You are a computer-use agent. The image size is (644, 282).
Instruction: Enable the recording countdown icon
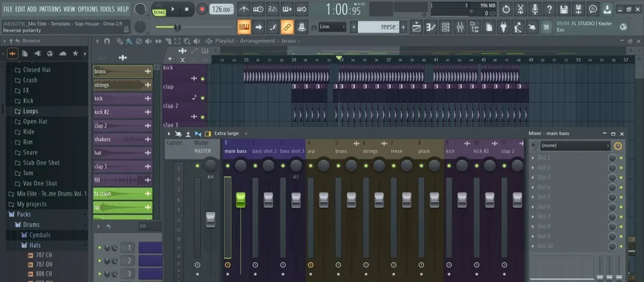[x=272, y=9]
